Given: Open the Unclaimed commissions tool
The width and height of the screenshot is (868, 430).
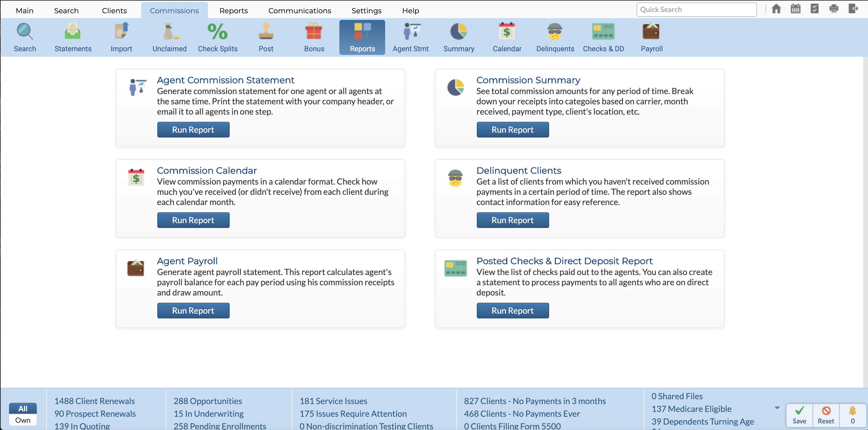Looking at the screenshot, I should [x=169, y=37].
